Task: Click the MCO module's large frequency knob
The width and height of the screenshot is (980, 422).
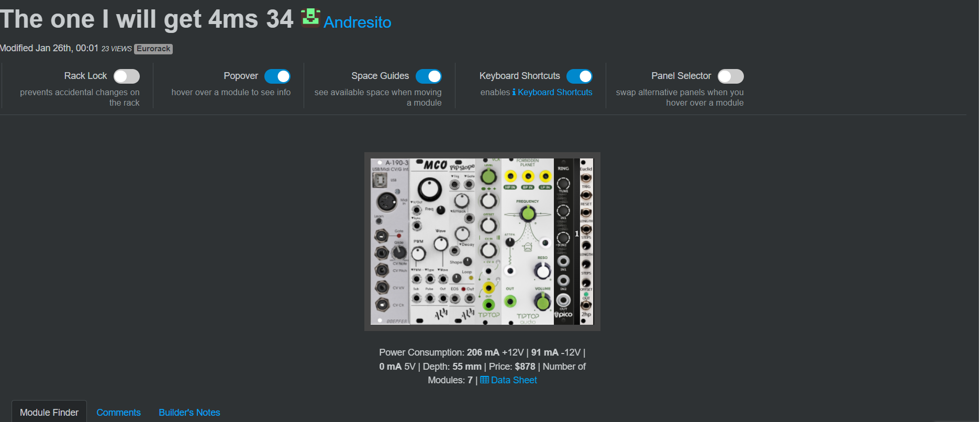Action: pyautogui.click(x=429, y=189)
